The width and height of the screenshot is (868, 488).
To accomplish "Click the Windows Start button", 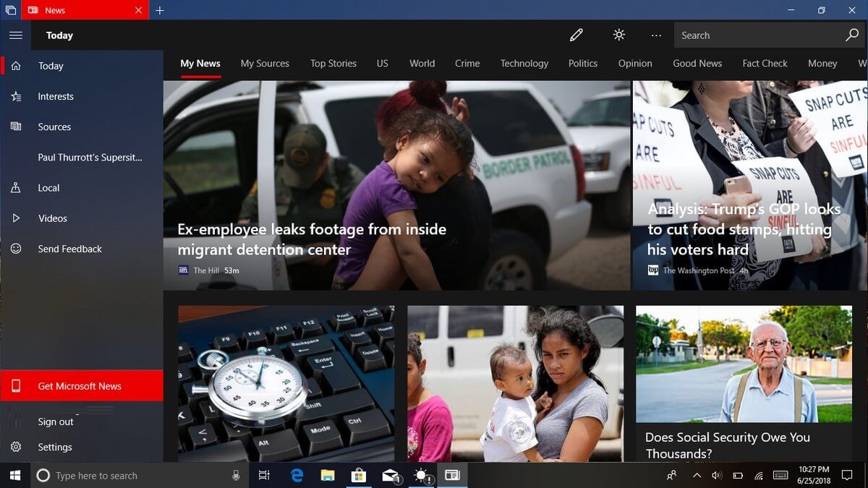I will tap(14, 476).
